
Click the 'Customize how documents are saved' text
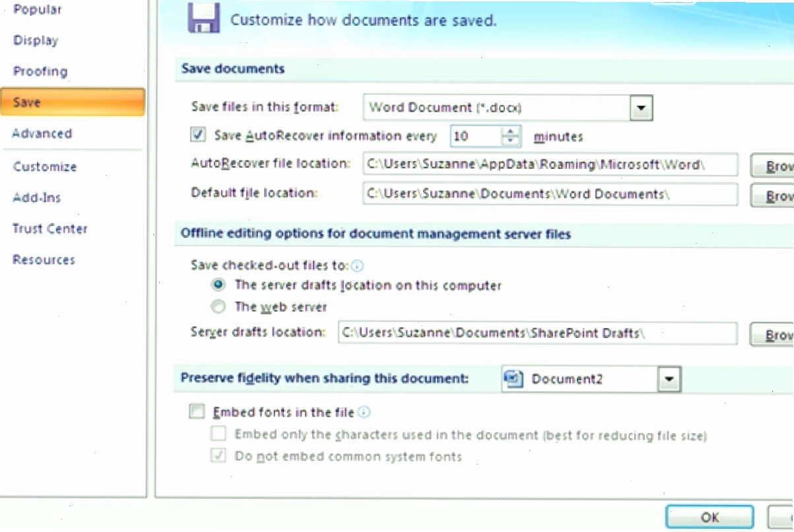pos(363,20)
